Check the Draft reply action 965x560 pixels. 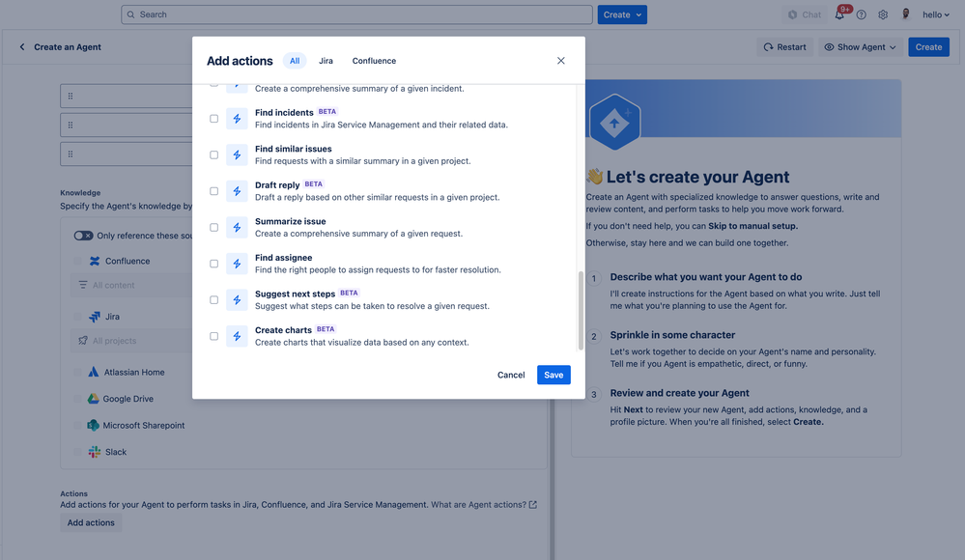[213, 191]
